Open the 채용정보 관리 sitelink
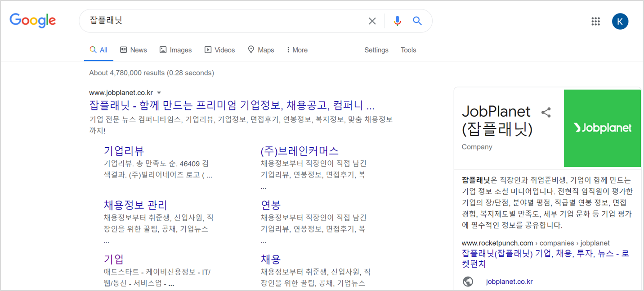 click(x=135, y=205)
